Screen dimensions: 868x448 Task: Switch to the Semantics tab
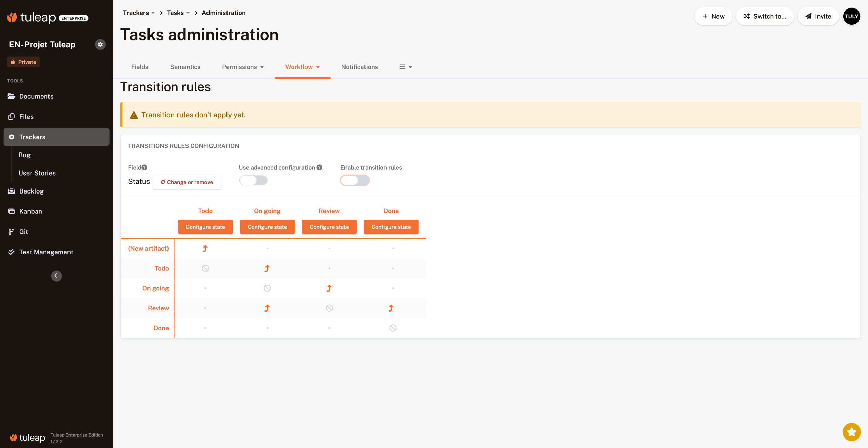pyautogui.click(x=185, y=67)
